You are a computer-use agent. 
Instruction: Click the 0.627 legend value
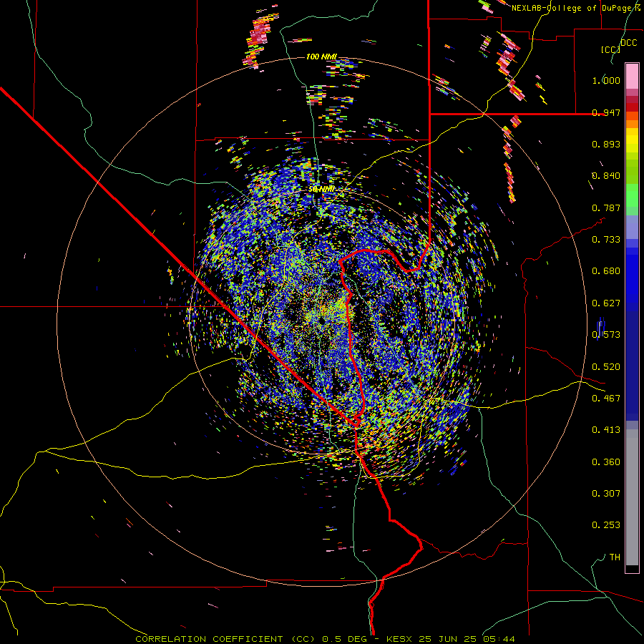coord(606,303)
